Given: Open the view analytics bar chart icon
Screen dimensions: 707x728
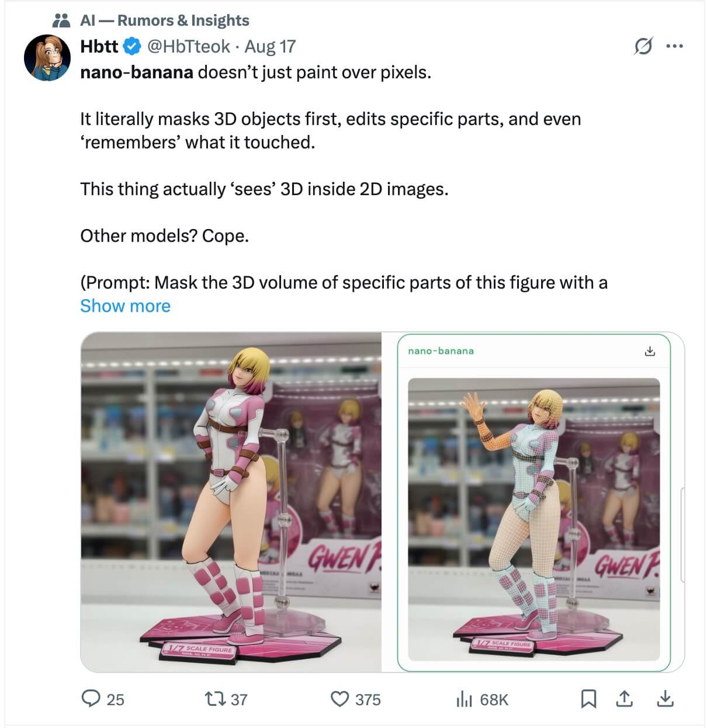Looking at the screenshot, I should click(x=463, y=699).
